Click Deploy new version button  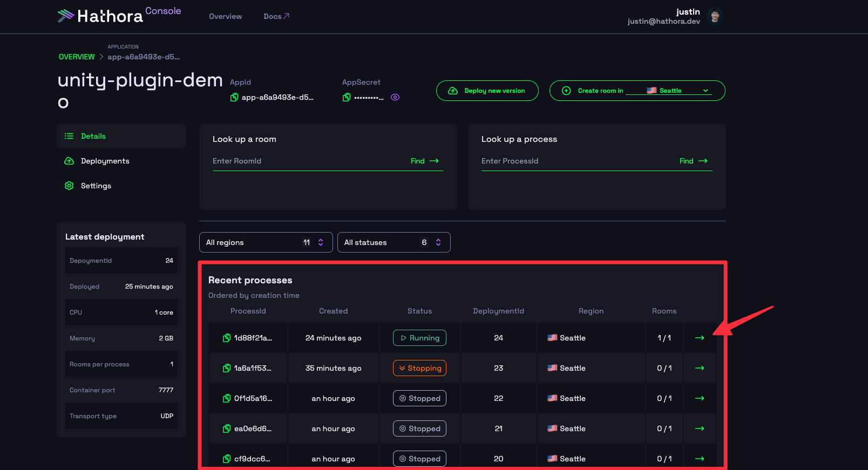(487, 91)
